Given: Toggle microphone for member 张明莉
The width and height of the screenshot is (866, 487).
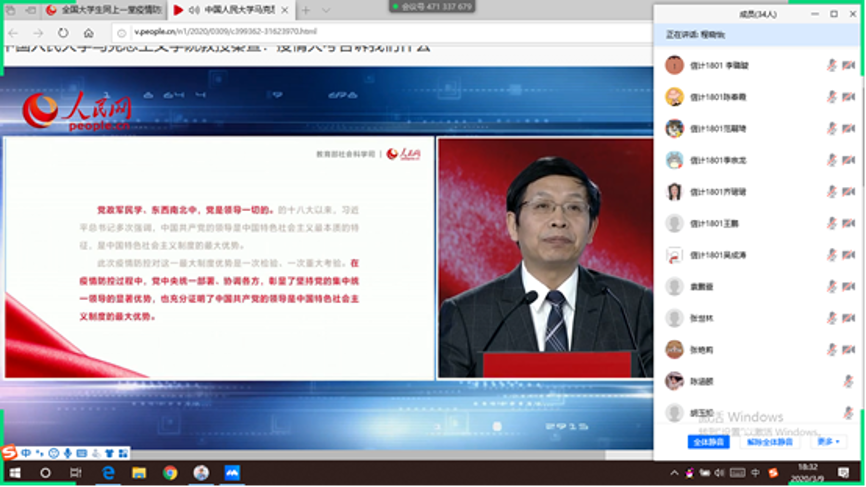Looking at the screenshot, I should (831, 349).
